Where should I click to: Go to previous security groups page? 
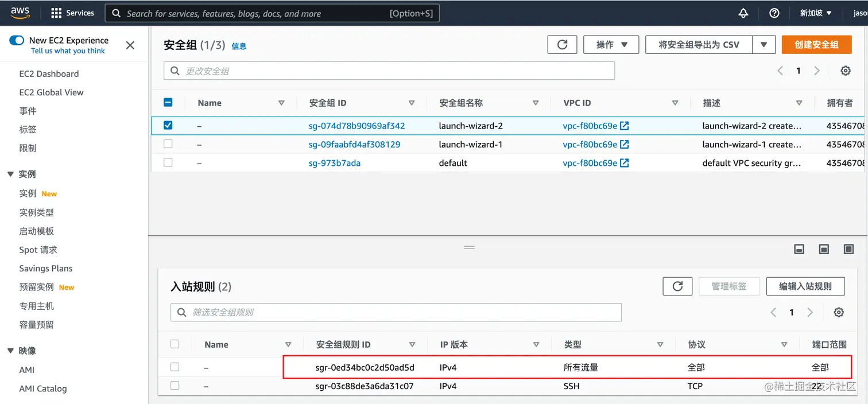(x=780, y=71)
